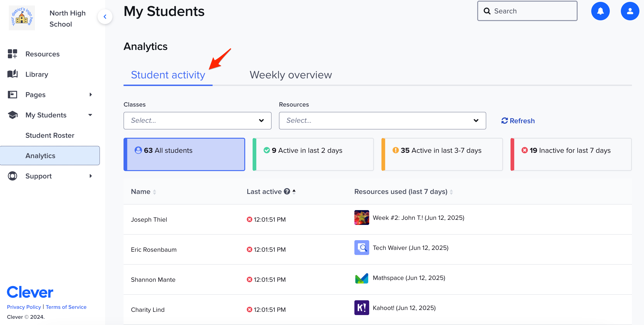
Task: Open the user profile icon
Action: (x=630, y=11)
